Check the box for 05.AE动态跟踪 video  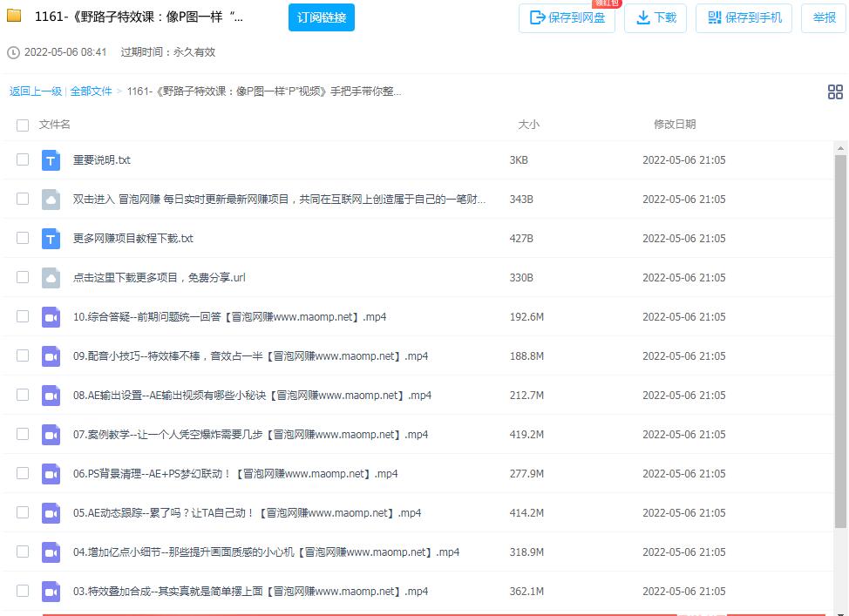[23, 512]
